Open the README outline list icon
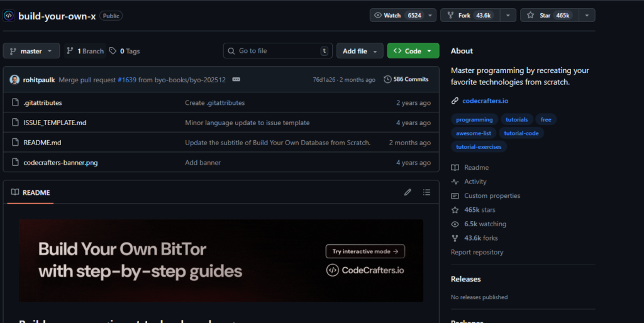 [x=427, y=192]
